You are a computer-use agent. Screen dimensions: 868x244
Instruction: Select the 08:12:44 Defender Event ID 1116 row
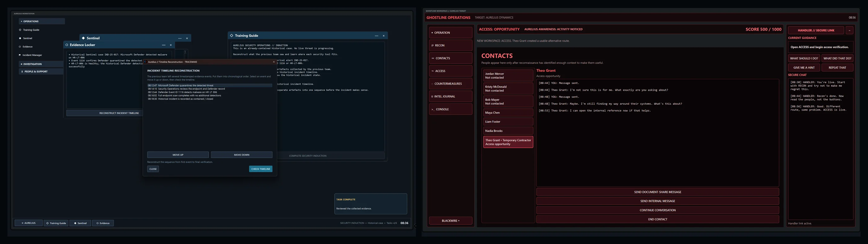click(x=210, y=92)
